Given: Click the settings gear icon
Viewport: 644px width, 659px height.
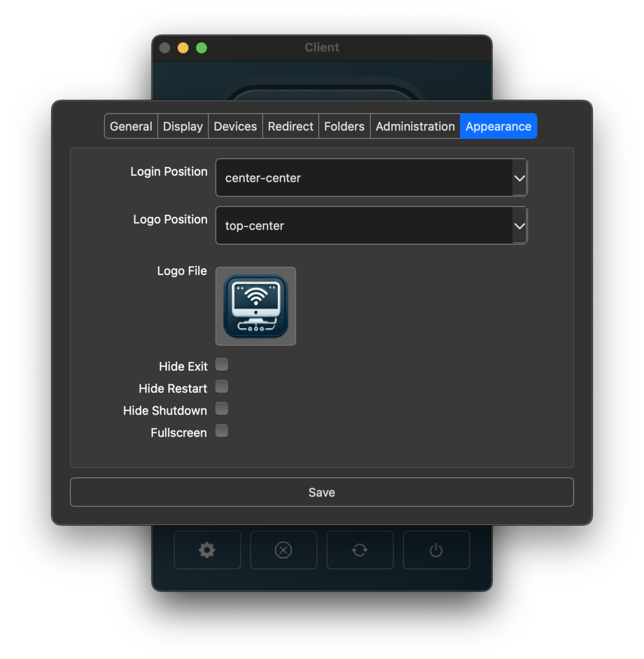Looking at the screenshot, I should [207, 550].
